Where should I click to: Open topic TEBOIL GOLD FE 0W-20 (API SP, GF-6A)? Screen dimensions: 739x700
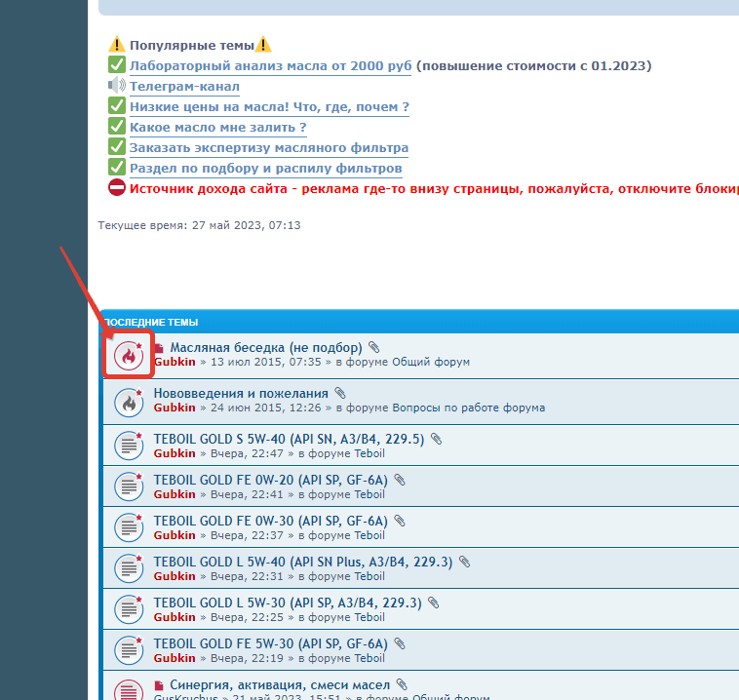tap(270, 481)
